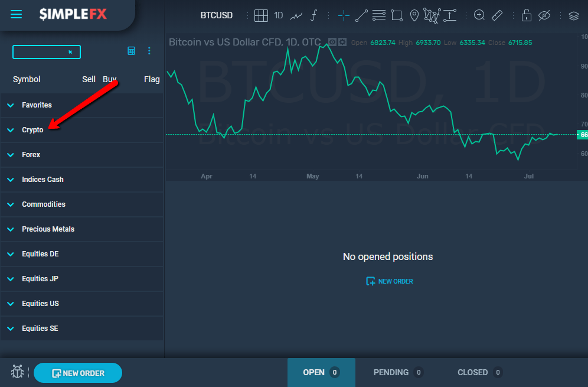Expand the Equities DE group

click(x=81, y=253)
